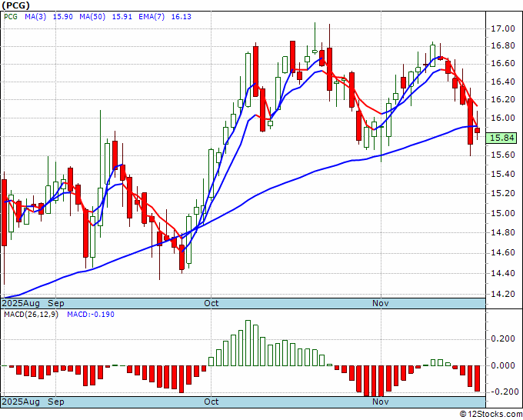Click Sep on the MACD timeline
The height and width of the screenshot is (420, 523).
(55, 402)
